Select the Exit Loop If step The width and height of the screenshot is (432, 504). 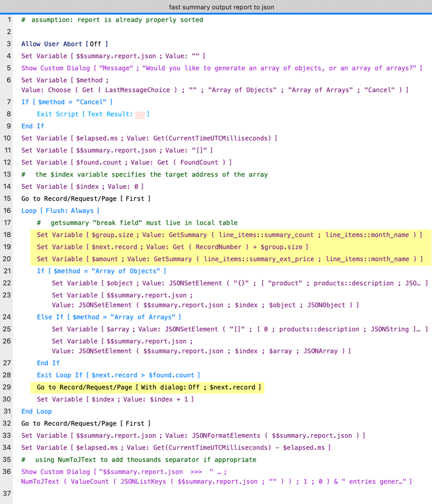point(118,375)
